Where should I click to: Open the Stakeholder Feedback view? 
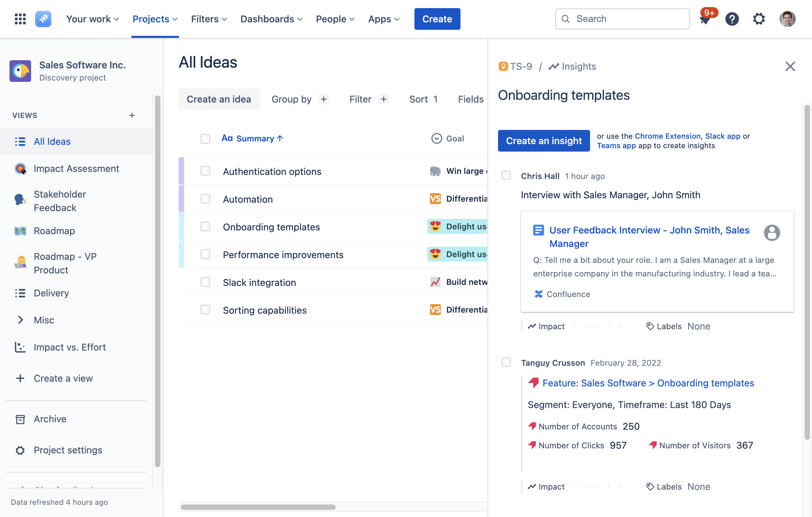[x=76, y=201]
